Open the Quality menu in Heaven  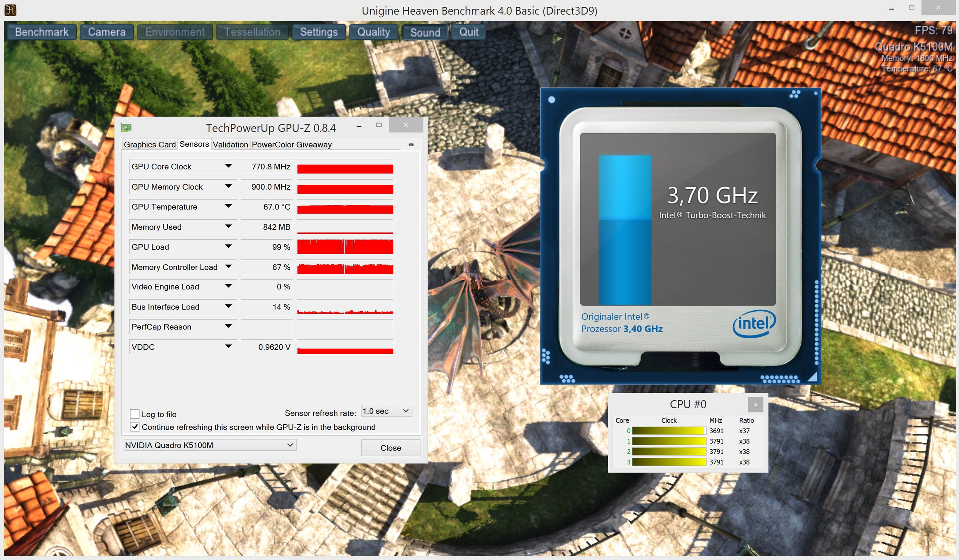click(x=373, y=32)
